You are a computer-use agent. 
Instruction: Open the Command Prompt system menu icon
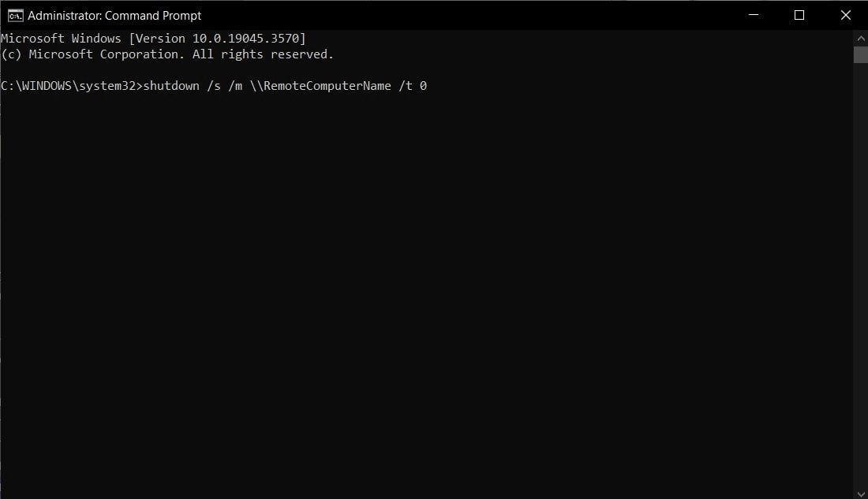15,15
